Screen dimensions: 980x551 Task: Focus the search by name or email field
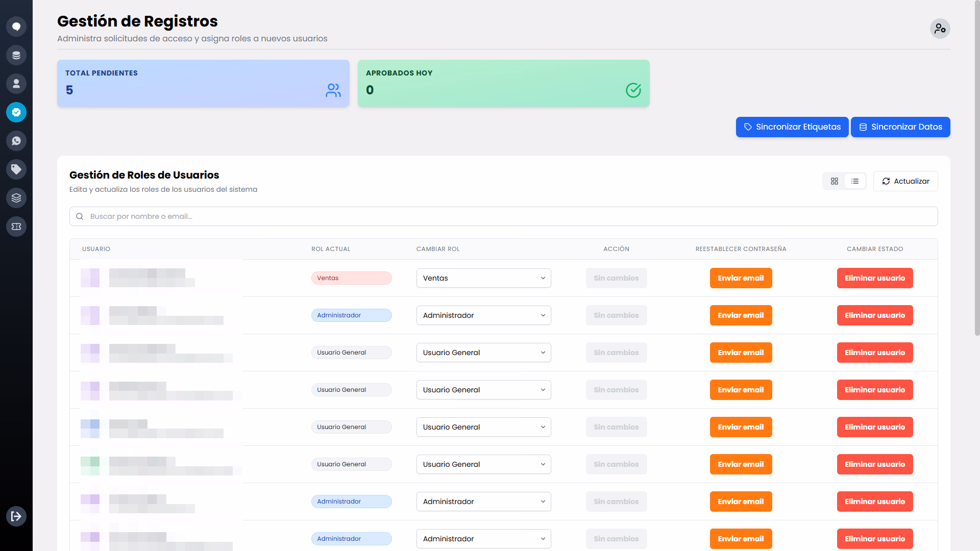click(503, 216)
